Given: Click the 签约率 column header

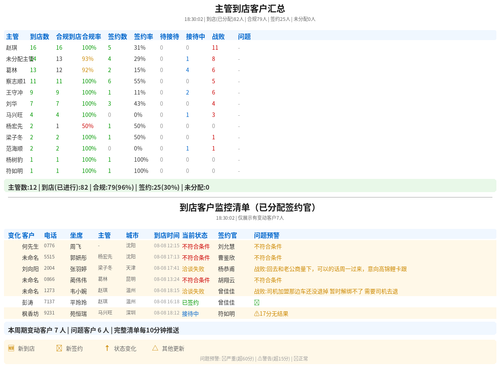Looking at the screenshot, I should [x=143, y=37].
